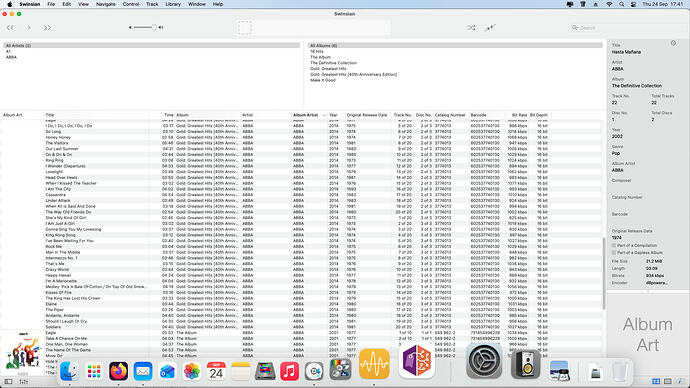Open System Preferences from the Dock
Image resolution: width=690 pixels, height=388 pixels.
(484, 361)
